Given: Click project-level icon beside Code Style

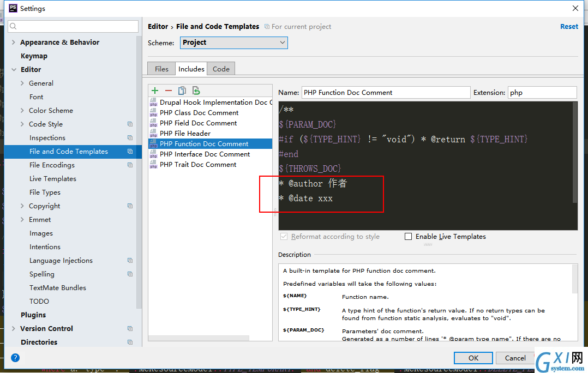Looking at the screenshot, I should (x=130, y=124).
